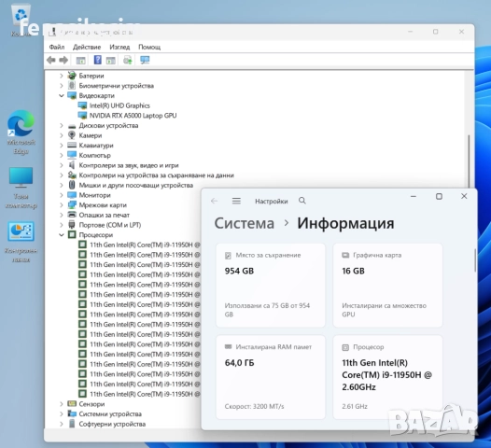Expand the Клавиатури category
491x448 pixels.
coord(62,146)
